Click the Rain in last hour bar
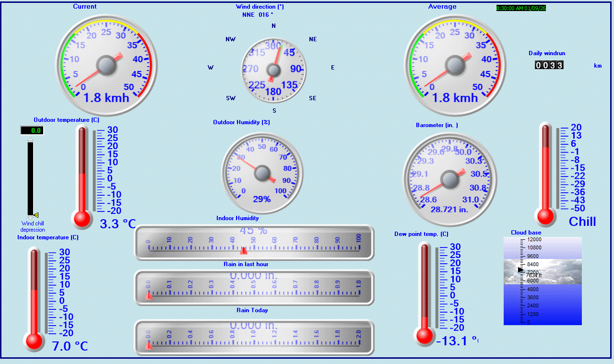Image resolution: width=614 pixels, height=364 pixels. tap(254, 288)
